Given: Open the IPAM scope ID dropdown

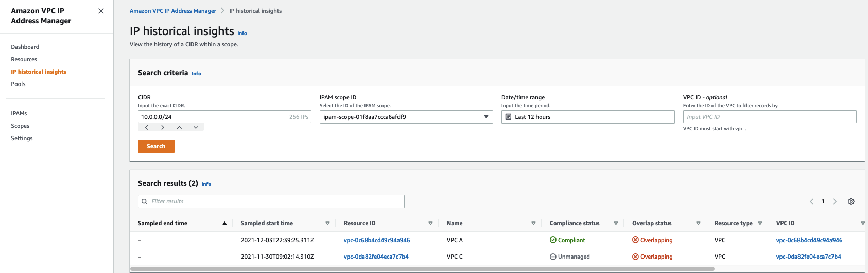Looking at the screenshot, I should [x=406, y=117].
